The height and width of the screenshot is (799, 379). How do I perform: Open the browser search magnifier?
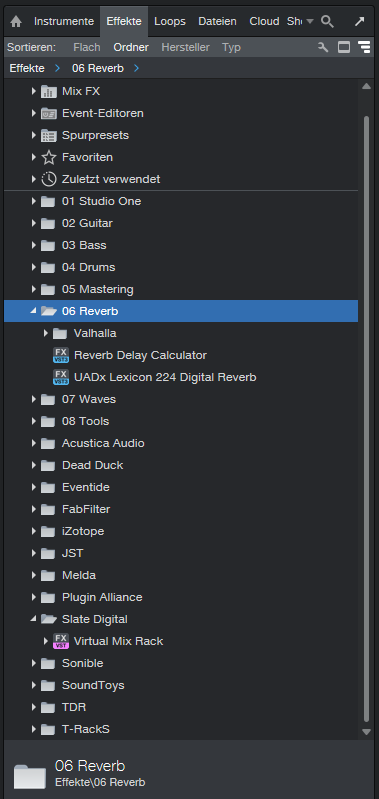tap(328, 21)
